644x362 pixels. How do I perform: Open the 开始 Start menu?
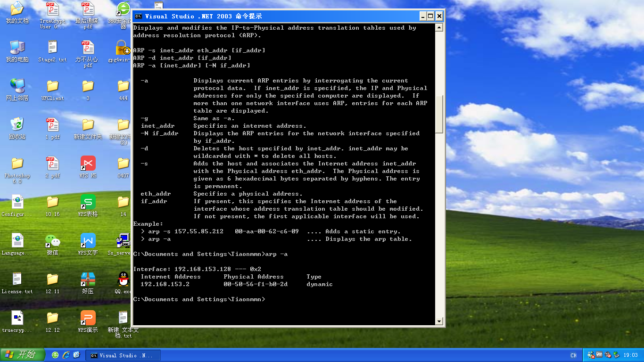23,355
